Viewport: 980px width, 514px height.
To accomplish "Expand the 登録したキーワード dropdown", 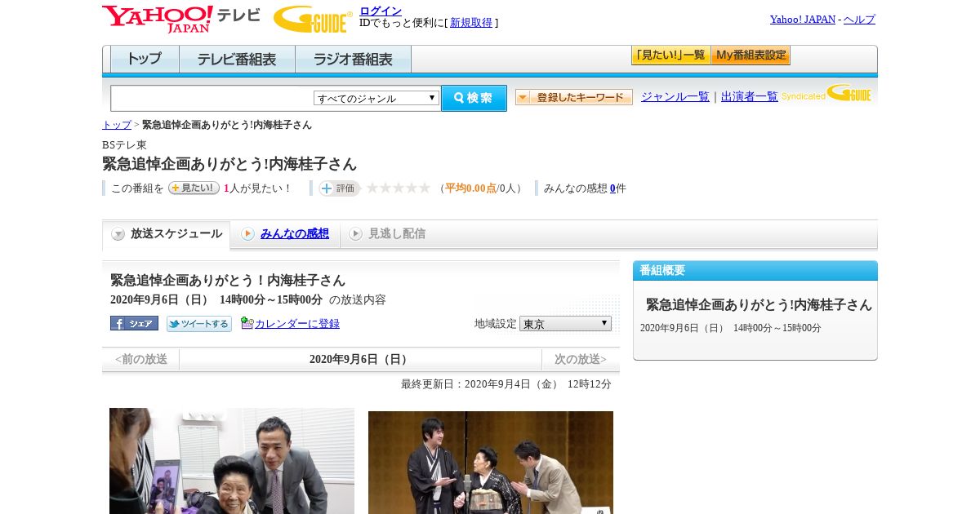I will coord(574,97).
